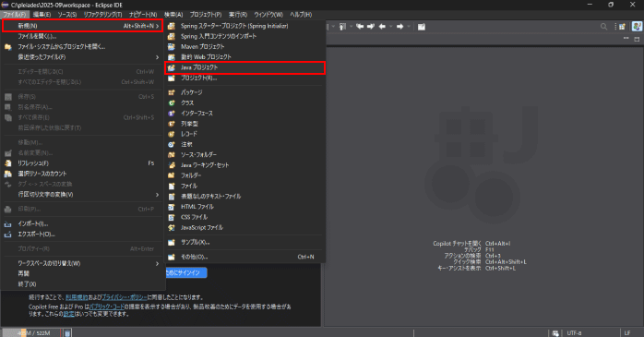Create a Java ワーキング・セット
Image resolution: width=644 pixels, height=337 pixels.
[x=244, y=164]
